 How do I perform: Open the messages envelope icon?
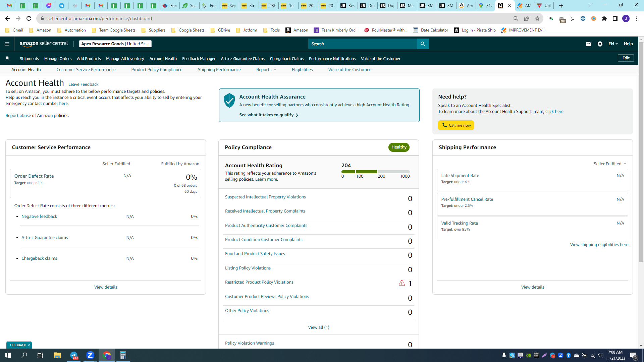click(588, 44)
